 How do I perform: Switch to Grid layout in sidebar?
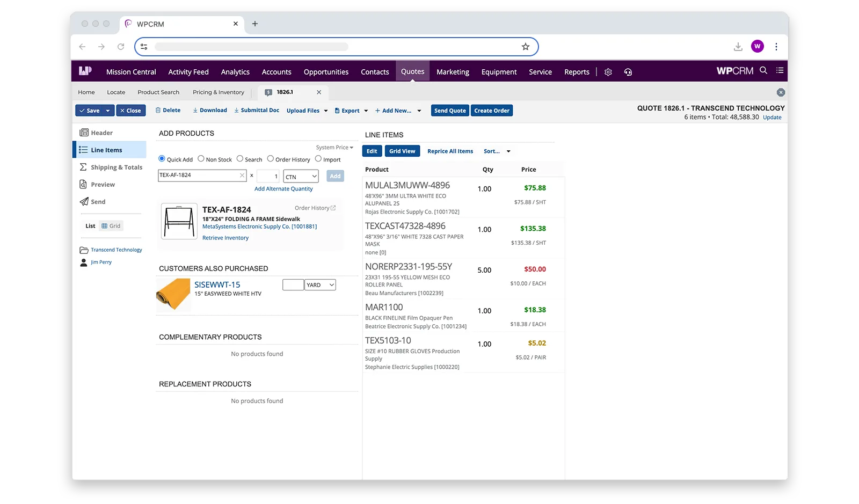click(111, 226)
